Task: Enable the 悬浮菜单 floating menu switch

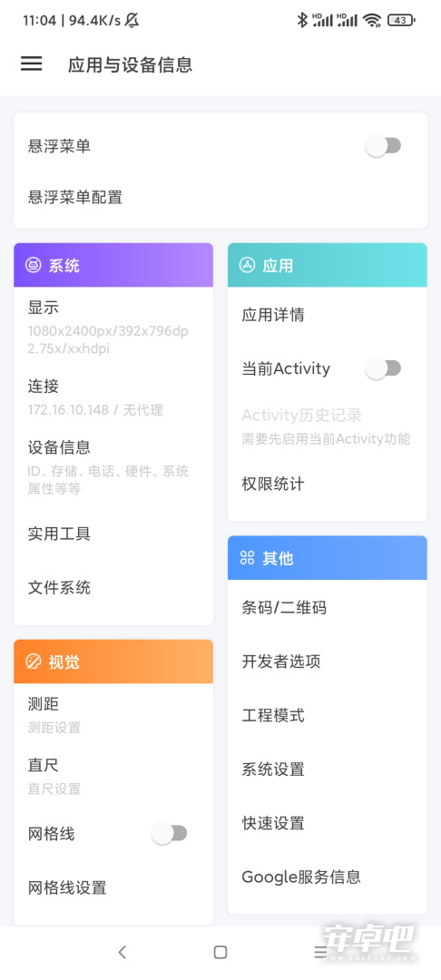Action: pyautogui.click(x=383, y=146)
